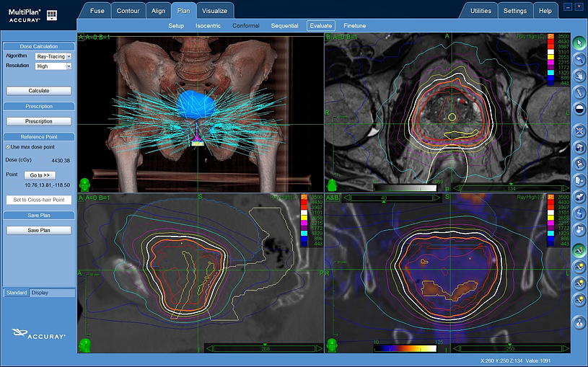Switch to the Contour tab
Viewport: 588px width, 367px height.
point(128,11)
